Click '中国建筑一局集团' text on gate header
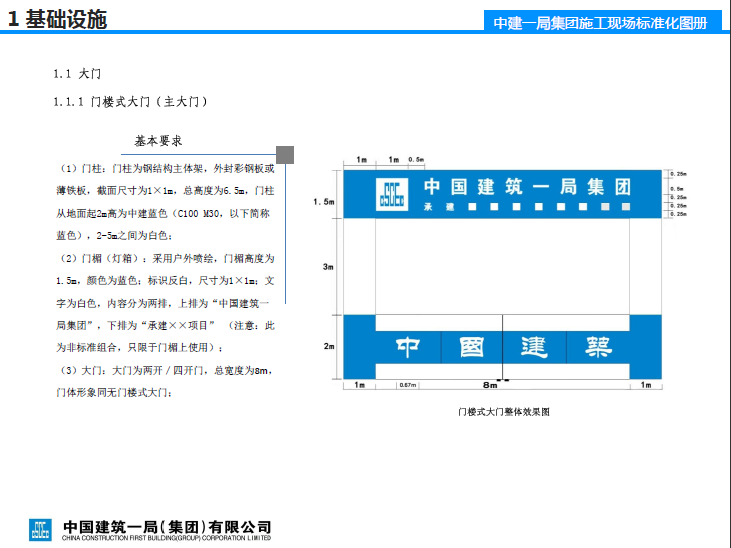 [527, 187]
